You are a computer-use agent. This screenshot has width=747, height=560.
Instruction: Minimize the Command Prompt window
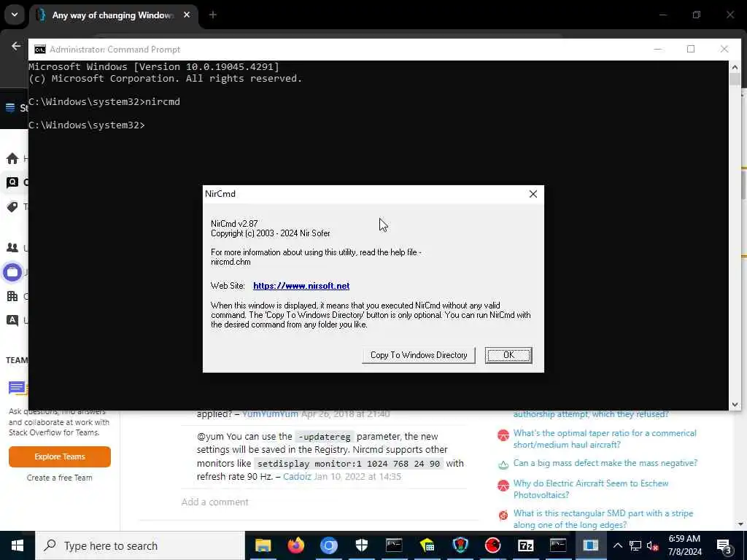click(658, 49)
